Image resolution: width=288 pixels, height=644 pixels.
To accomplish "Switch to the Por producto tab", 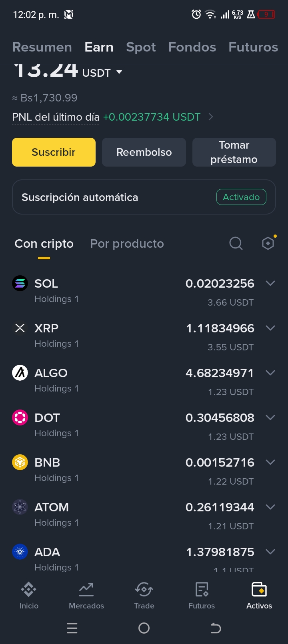I will tap(127, 244).
